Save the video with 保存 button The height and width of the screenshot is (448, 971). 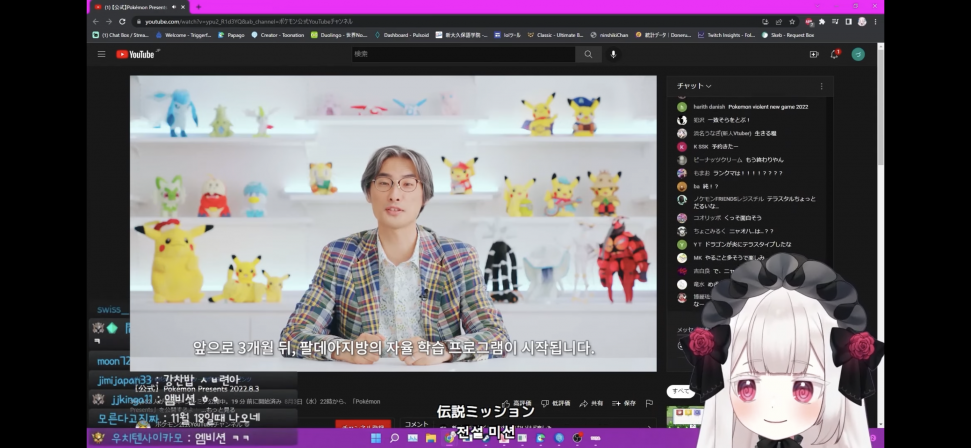[x=624, y=403]
